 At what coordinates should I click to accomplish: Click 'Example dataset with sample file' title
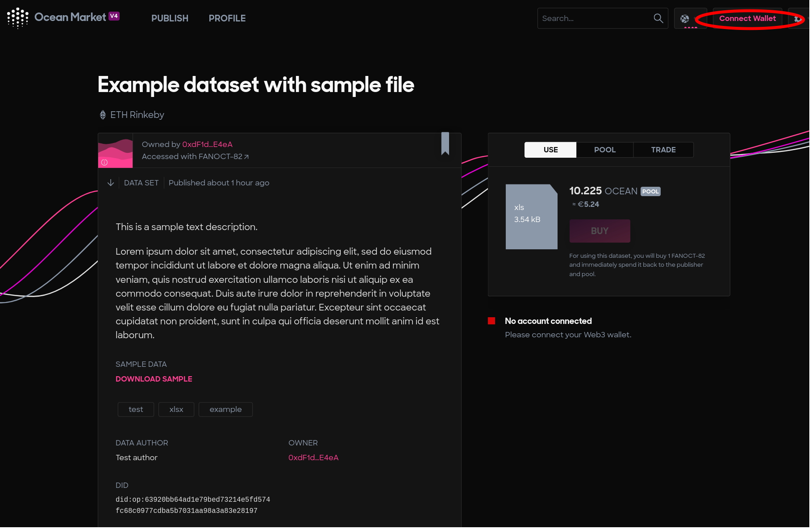[257, 85]
